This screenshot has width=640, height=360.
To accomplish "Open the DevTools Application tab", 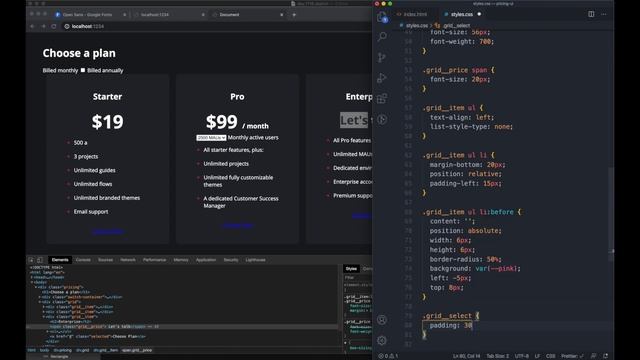I will [206, 260].
